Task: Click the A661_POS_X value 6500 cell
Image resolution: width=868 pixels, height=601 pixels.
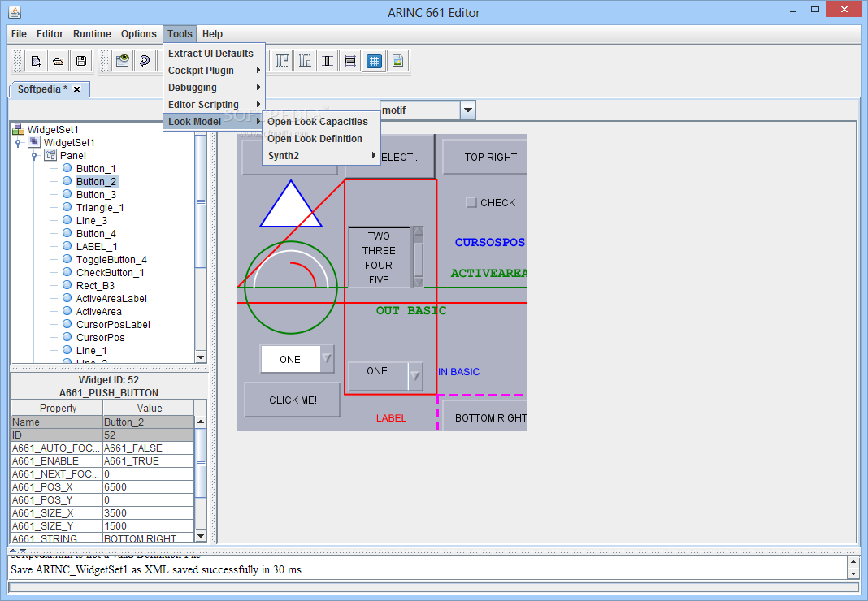Action: tap(149, 487)
